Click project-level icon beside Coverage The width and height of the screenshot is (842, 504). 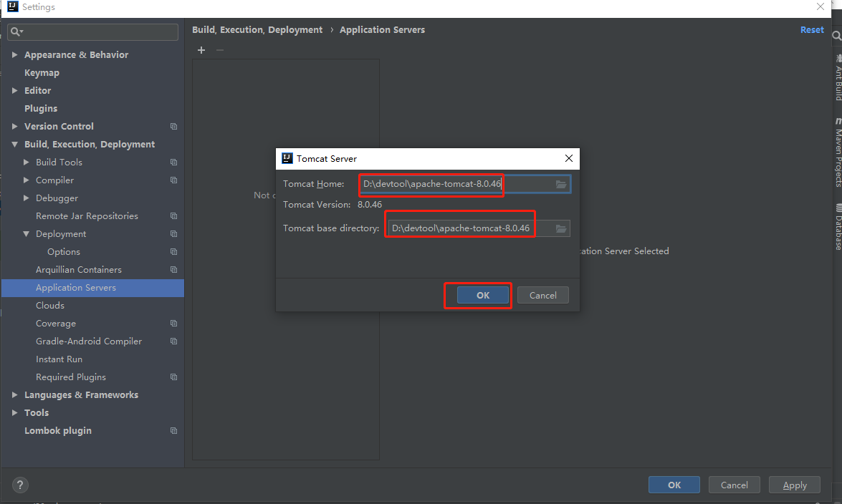click(173, 323)
